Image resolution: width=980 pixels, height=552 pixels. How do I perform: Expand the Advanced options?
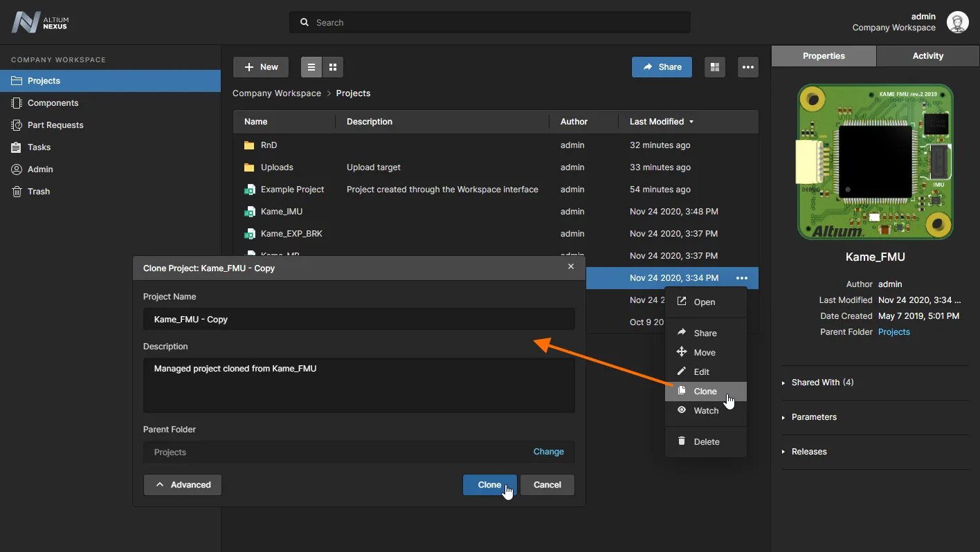[x=183, y=485]
